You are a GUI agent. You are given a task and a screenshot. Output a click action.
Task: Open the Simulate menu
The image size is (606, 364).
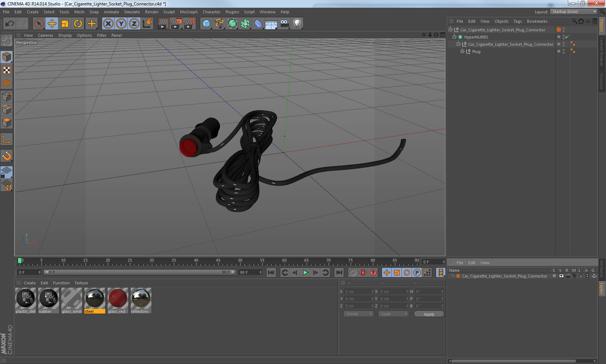click(x=132, y=12)
